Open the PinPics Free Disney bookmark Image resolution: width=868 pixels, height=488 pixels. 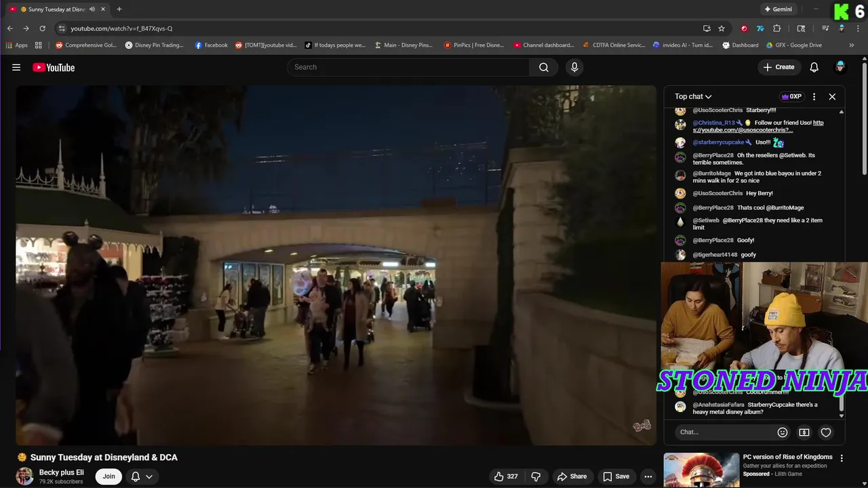coord(474,45)
